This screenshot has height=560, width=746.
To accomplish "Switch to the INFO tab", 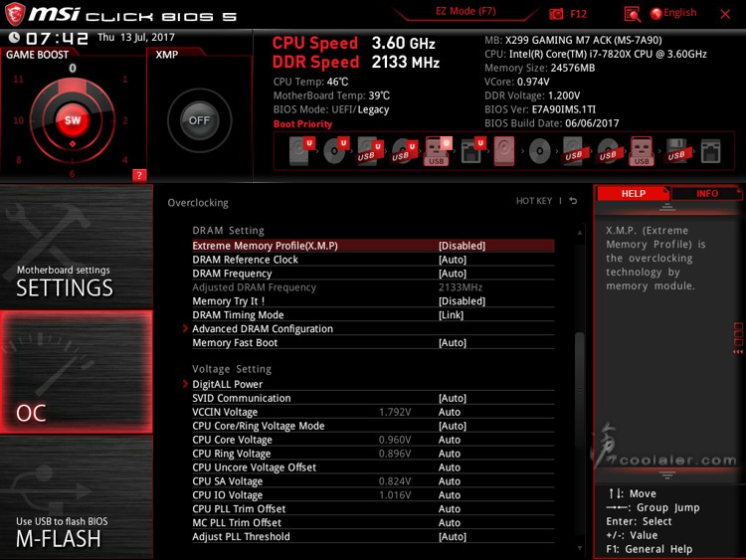I will 707,193.
